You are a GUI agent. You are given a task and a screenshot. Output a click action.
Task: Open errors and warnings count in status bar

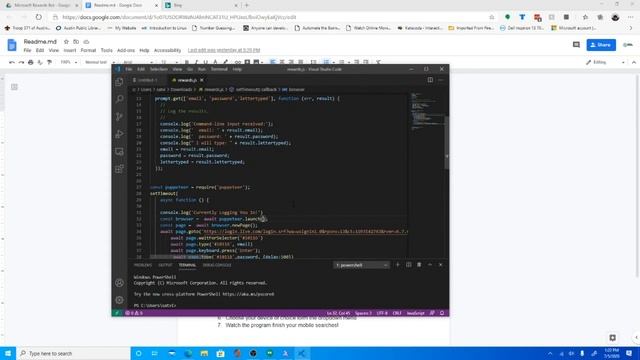pyautogui.click(x=134, y=313)
